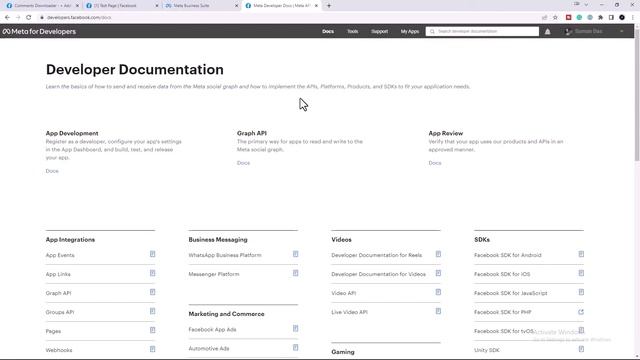The width and height of the screenshot is (640, 360).
Task: Open the Docs link under Graph API heading
Action: click(x=243, y=163)
